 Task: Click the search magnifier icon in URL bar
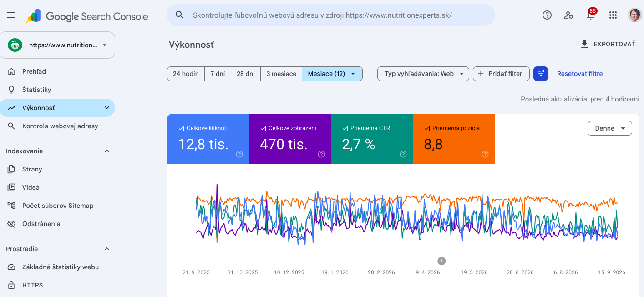(x=180, y=15)
